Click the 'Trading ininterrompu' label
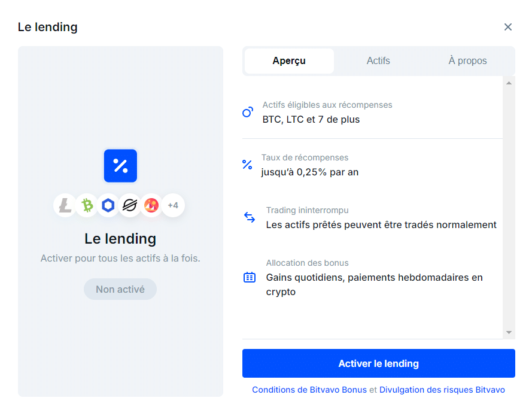Image resolution: width=532 pixels, height=413 pixels. [307, 210]
